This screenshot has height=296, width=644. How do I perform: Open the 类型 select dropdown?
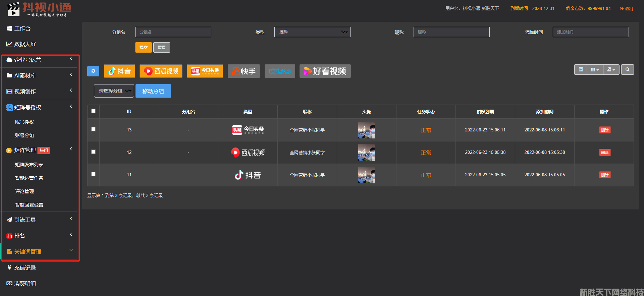pos(312,32)
